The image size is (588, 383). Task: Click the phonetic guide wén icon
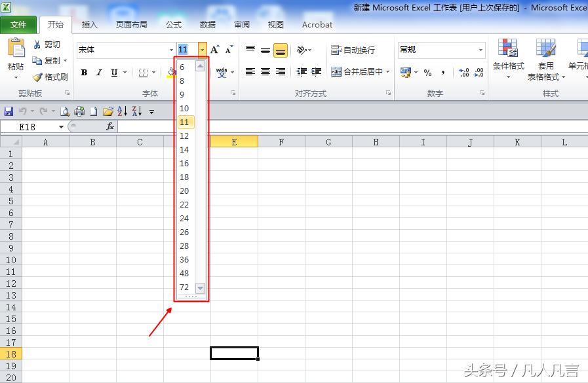222,72
